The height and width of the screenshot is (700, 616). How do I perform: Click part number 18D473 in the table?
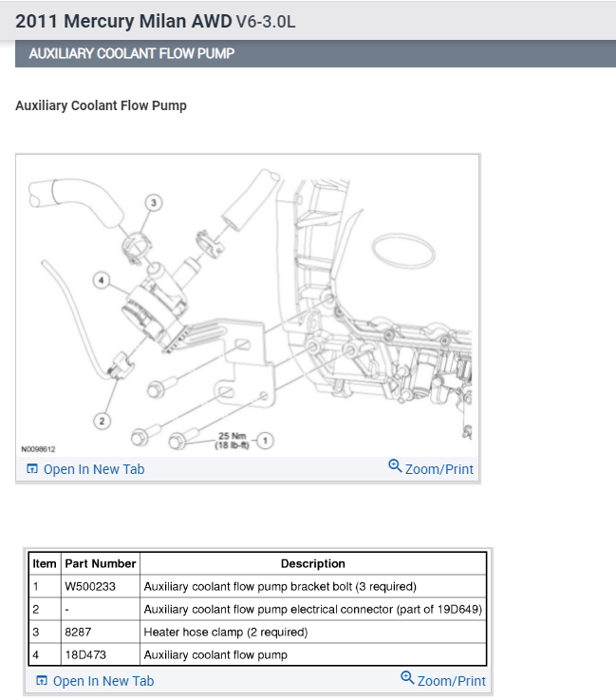[85, 655]
